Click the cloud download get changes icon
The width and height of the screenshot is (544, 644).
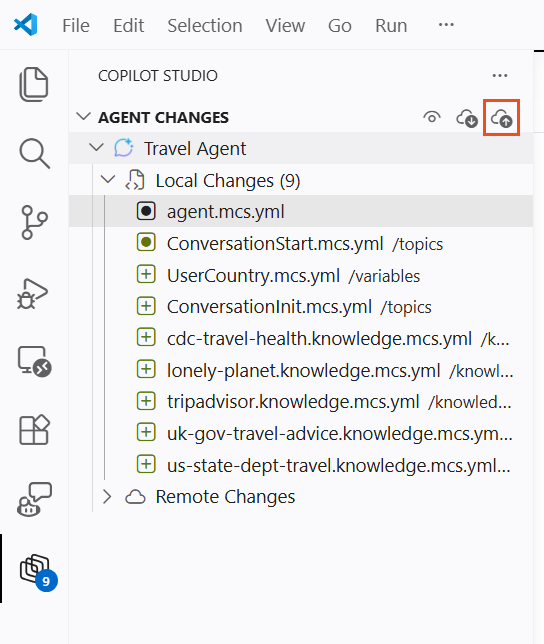(x=467, y=118)
